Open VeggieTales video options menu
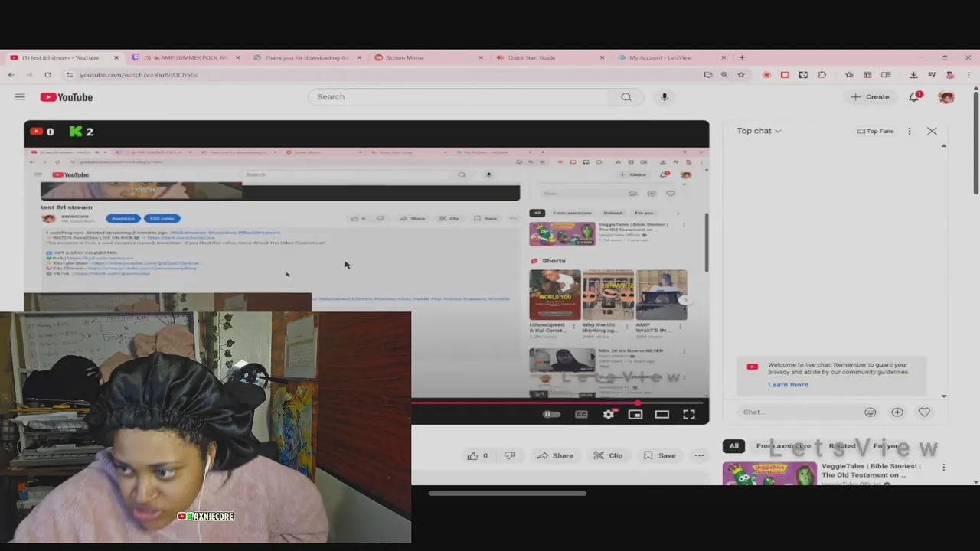Viewport: 980px width, 551px height. (943, 467)
